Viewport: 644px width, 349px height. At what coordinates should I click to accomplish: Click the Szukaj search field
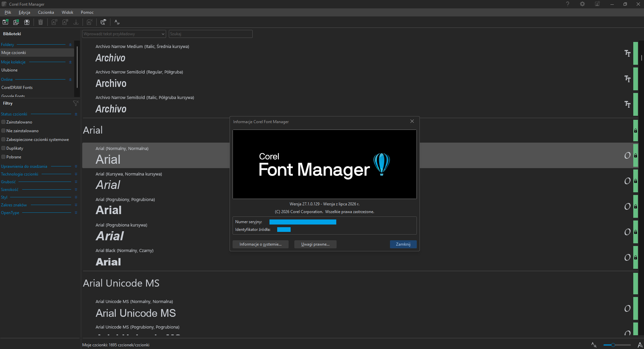point(210,34)
